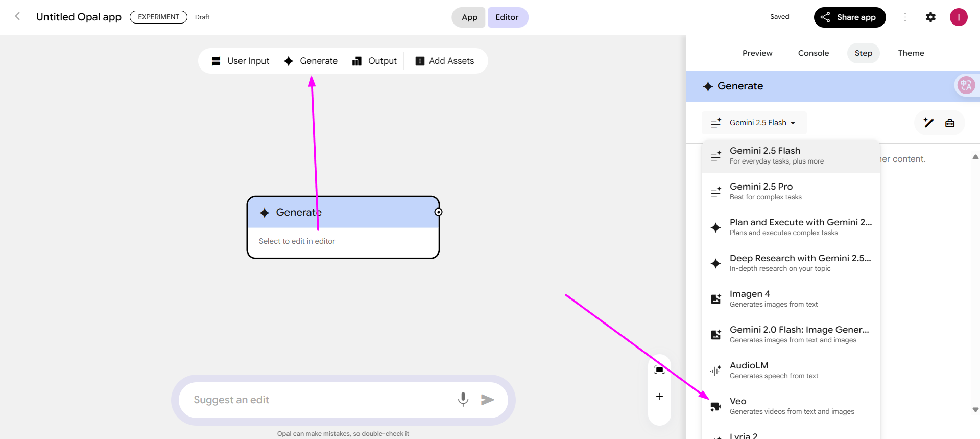This screenshot has height=439, width=980.
Task: Add a User Input step
Action: coord(240,61)
